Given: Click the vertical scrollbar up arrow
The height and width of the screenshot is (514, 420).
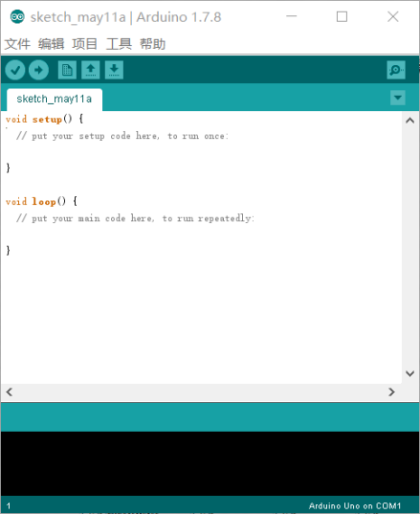Looking at the screenshot, I should coord(409,121).
